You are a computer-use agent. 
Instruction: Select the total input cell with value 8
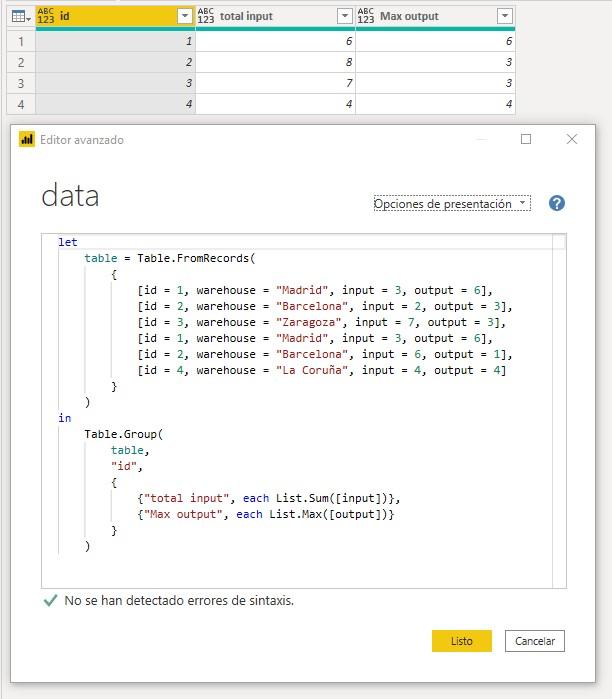coord(275,62)
